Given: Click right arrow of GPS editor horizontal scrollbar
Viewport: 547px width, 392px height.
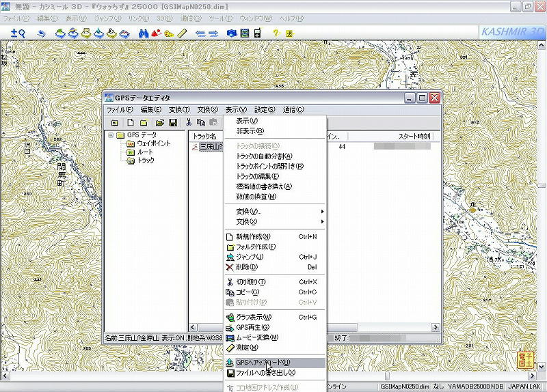Looking at the screenshot, I should click(435, 327).
